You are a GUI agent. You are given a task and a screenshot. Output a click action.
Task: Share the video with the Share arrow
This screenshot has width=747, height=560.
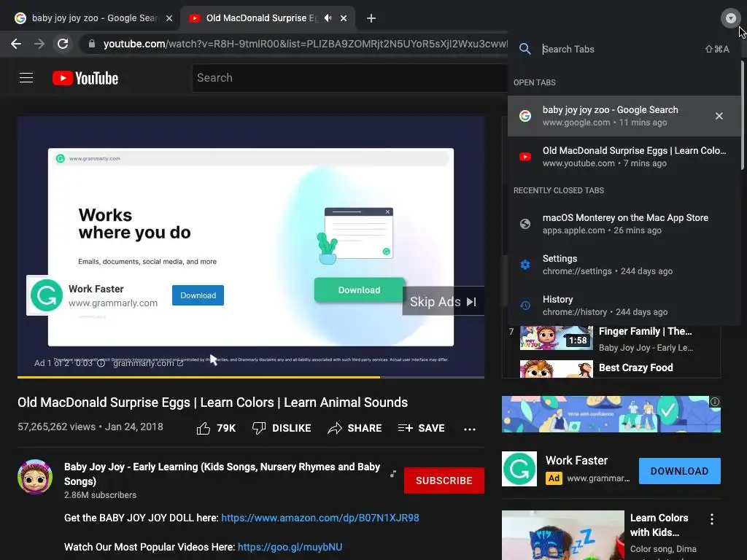[x=355, y=428]
